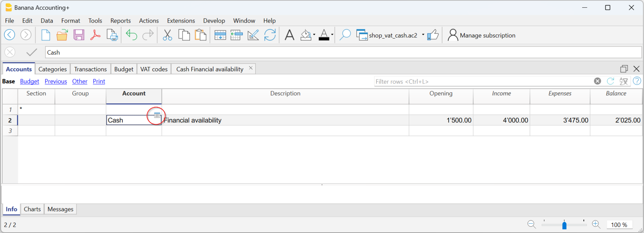Open the Data menu
Image resolution: width=644 pixels, height=233 pixels.
[47, 21]
